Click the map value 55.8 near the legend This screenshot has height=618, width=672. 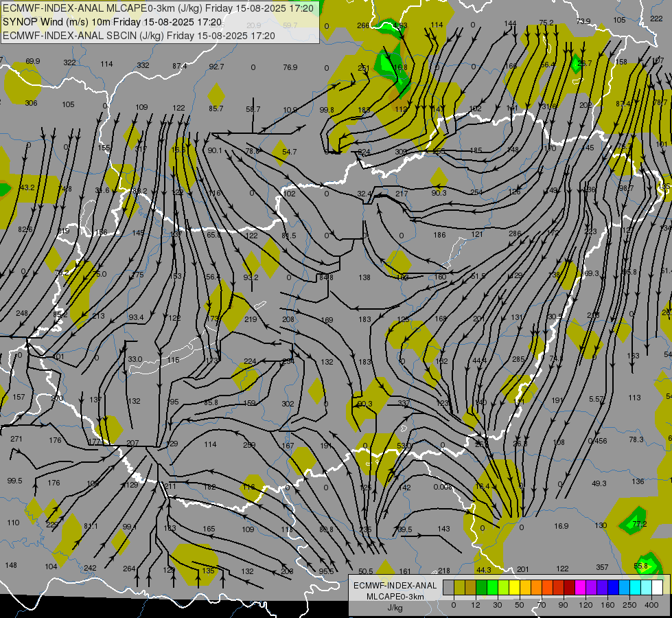tap(640, 566)
